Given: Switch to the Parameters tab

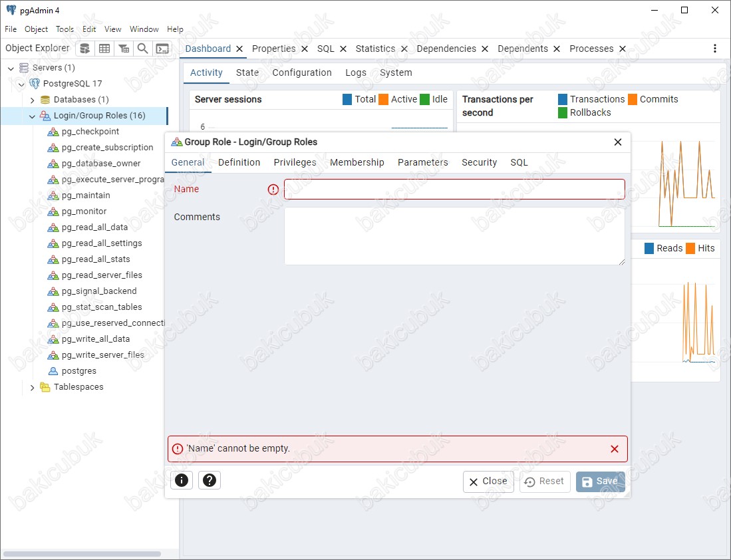Looking at the screenshot, I should 423,162.
